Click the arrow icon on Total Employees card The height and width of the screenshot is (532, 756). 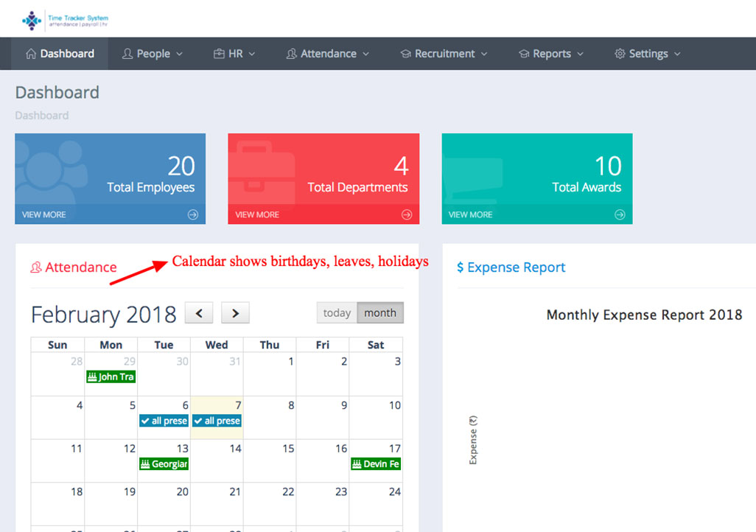tap(193, 214)
